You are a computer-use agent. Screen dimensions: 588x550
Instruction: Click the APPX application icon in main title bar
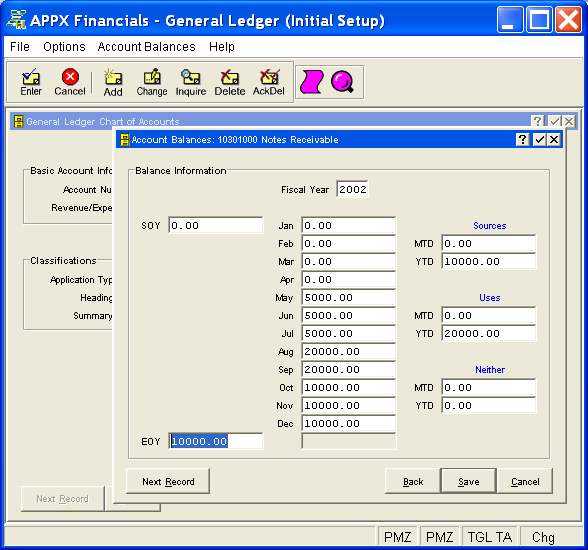[x=16, y=19]
